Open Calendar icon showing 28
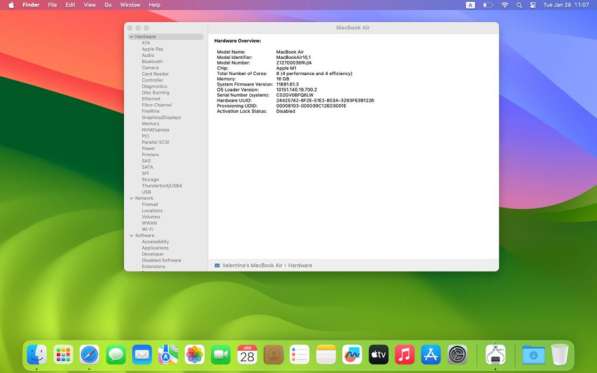The height and width of the screenshot is (373, 597). click(x=247, y=355)
